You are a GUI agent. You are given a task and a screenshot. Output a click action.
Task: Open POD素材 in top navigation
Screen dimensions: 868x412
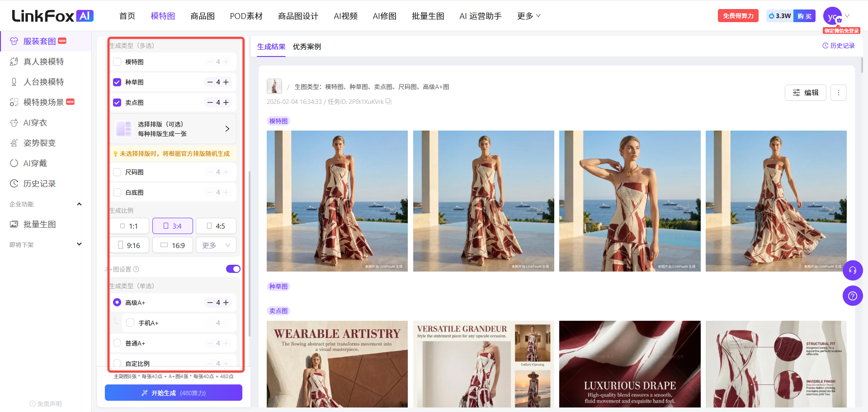(x=246, y=16)
